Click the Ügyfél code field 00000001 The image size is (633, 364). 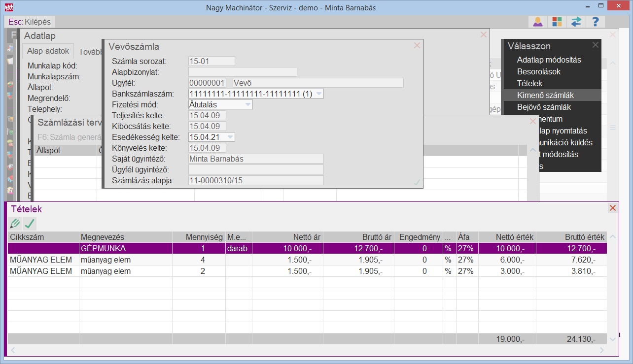(x=207, y=83)
